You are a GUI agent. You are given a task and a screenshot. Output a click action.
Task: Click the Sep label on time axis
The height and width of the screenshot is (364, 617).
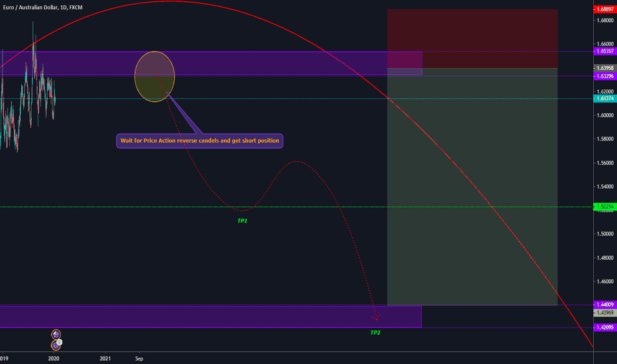(139, 358)
